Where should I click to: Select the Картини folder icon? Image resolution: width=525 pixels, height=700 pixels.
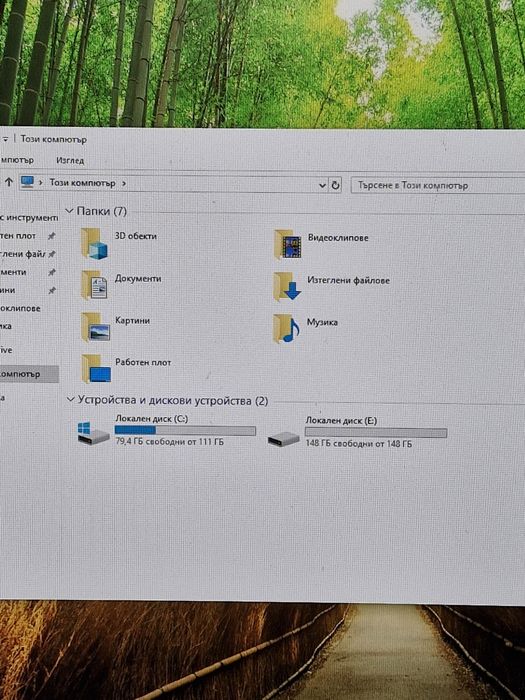95,327
